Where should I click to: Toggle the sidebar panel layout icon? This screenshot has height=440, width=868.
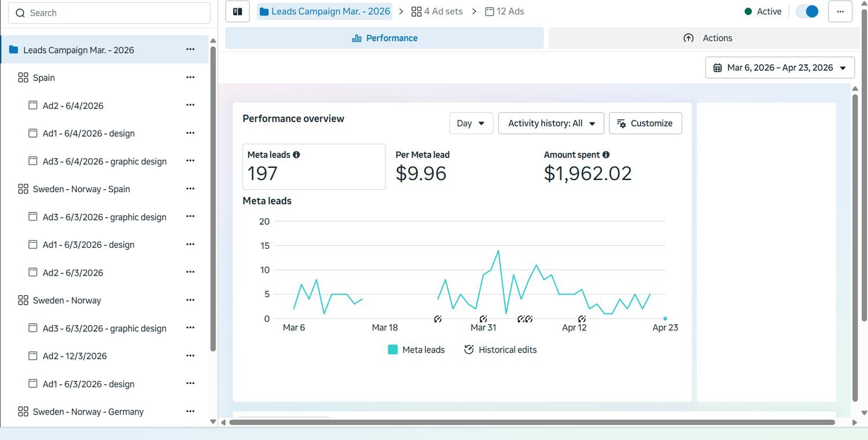point(237,12)
